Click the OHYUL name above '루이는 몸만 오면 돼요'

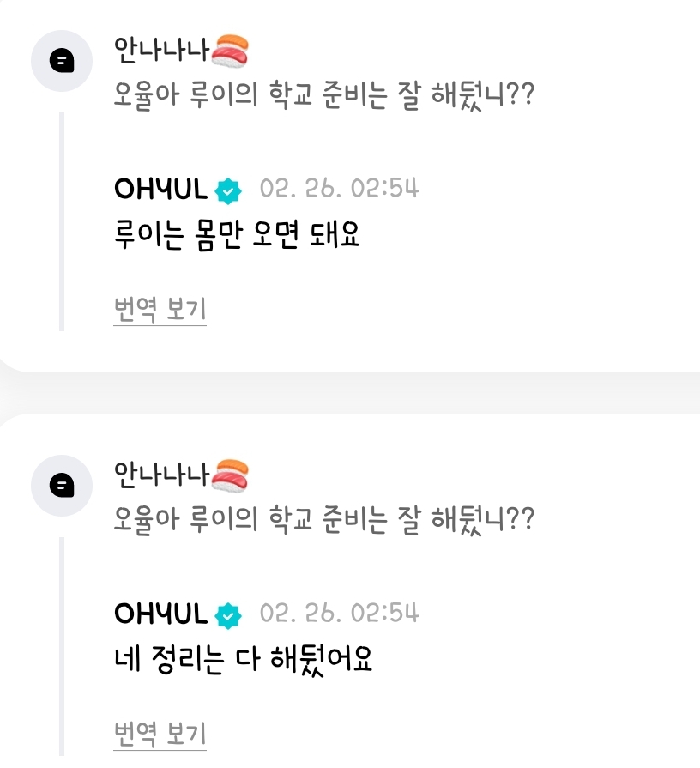click(160, 190)
